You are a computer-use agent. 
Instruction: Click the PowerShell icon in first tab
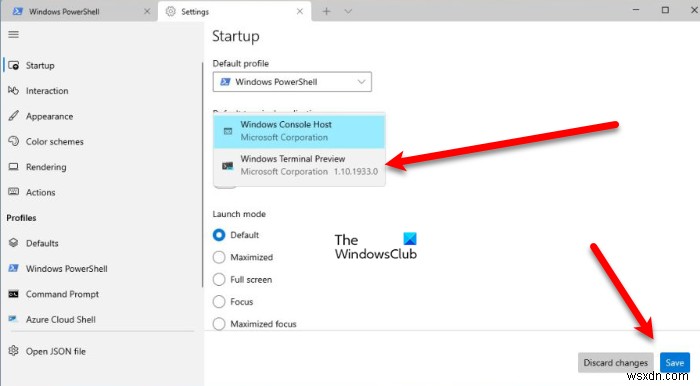18,12
